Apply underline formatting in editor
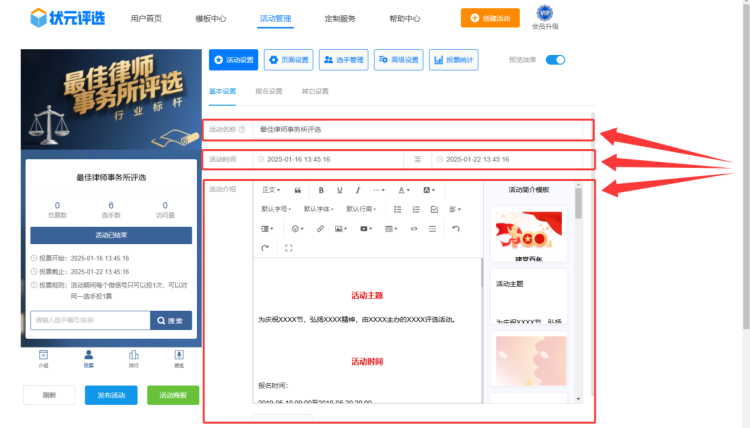Screen dimensions: 750x428 pyautogui.click(x=339, y=190)
